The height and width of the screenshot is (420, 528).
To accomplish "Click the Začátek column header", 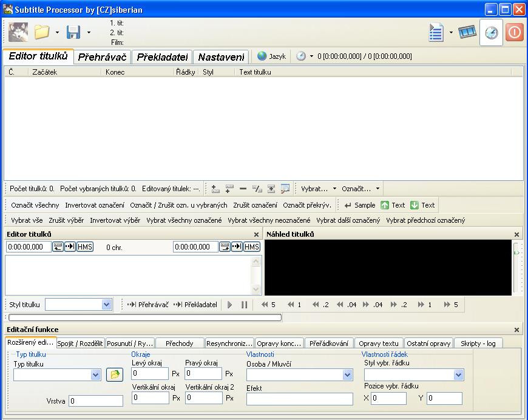I will [64, 72].
